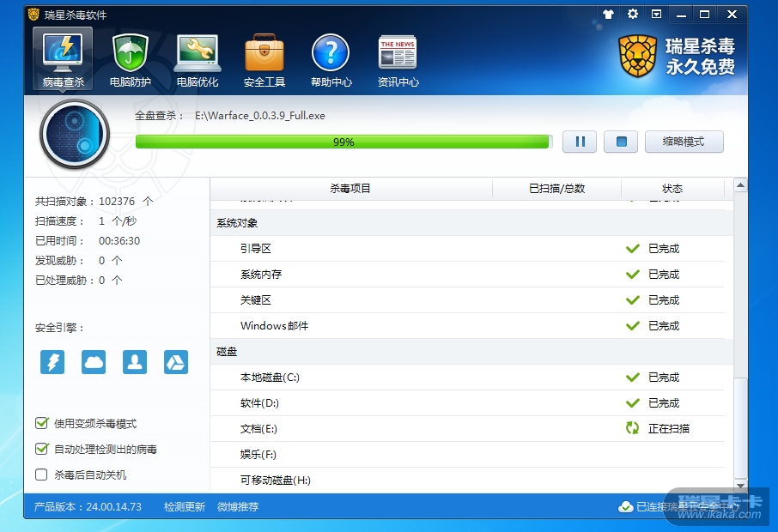
Task: Select the 软件(D:) row
Action: point(467,403)
